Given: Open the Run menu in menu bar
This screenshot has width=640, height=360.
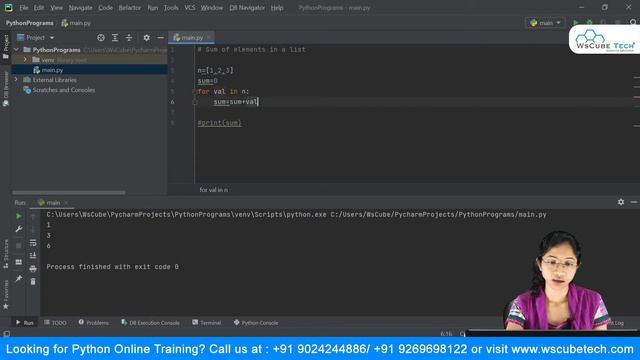Looking at the screenshot, I should 153,8.
